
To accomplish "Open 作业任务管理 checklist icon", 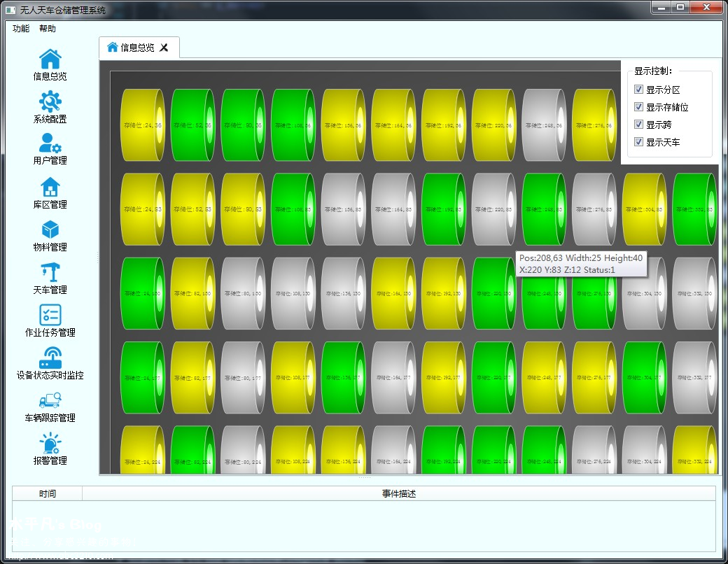I will pos(50,315).
